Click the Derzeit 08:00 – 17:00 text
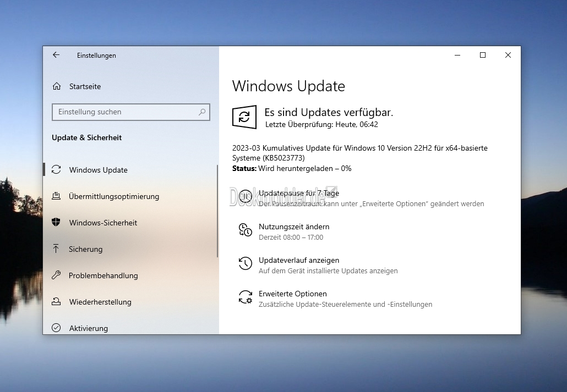The width and height of the screenshot is (567, 392). [291, 238]
